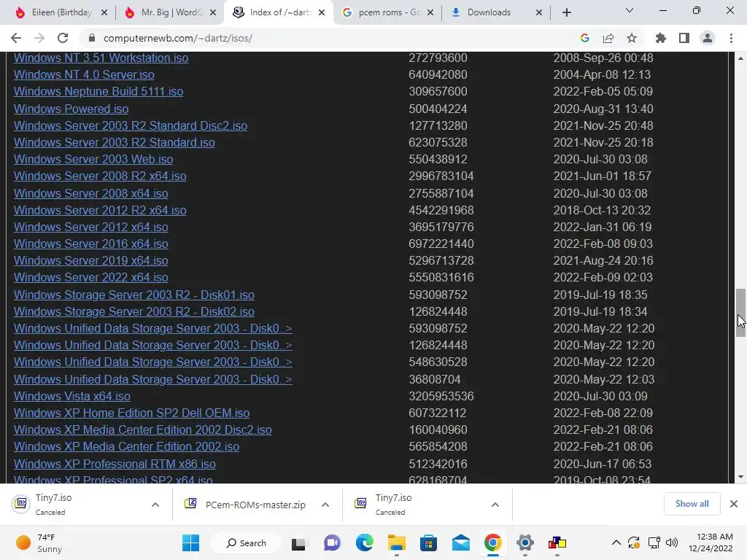The image size is (747, 560).
Task: Open the tab search chevron
Action: coord(630,10)
